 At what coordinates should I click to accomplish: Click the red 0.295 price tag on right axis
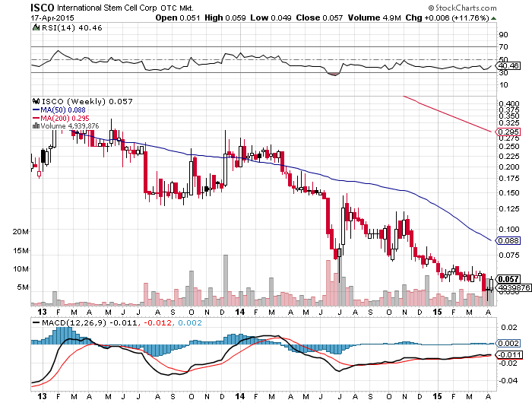pos(508,132)
